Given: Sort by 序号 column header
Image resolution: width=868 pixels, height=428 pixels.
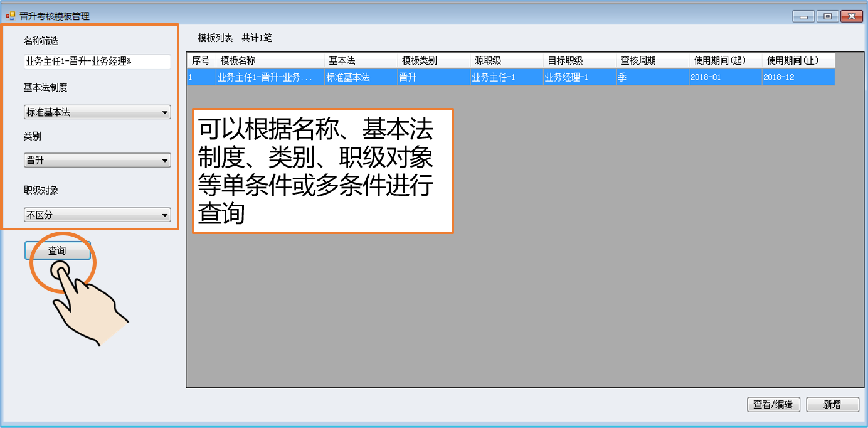Looking at the screenshot, I should 201,61.
